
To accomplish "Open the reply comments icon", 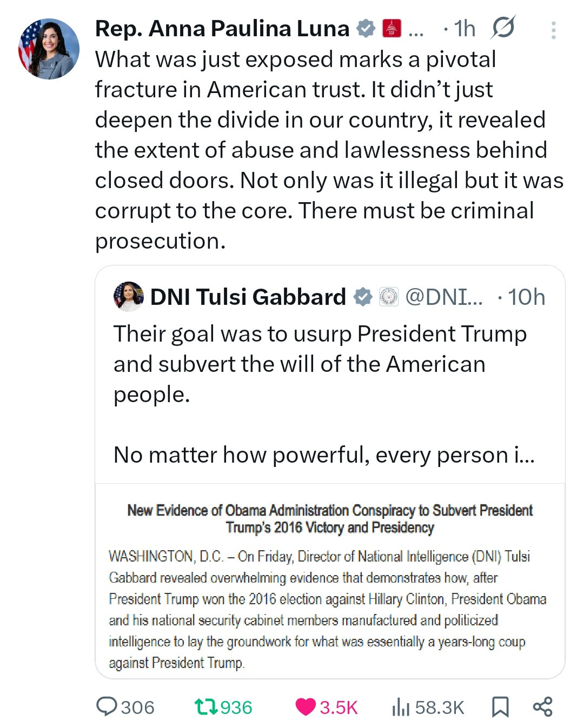I will click(107, 706).
